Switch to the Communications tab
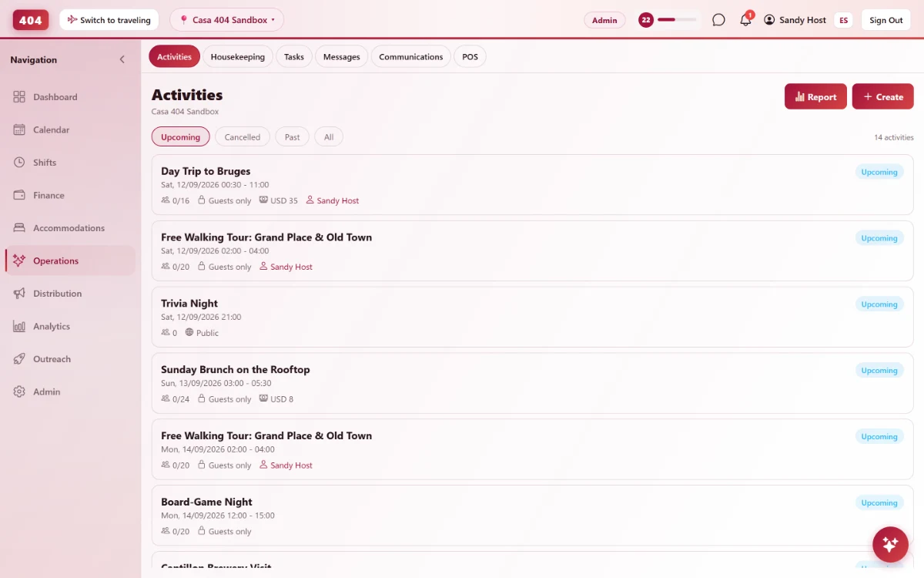The height and width of the screenshot is (578, 924). point(411,56)
